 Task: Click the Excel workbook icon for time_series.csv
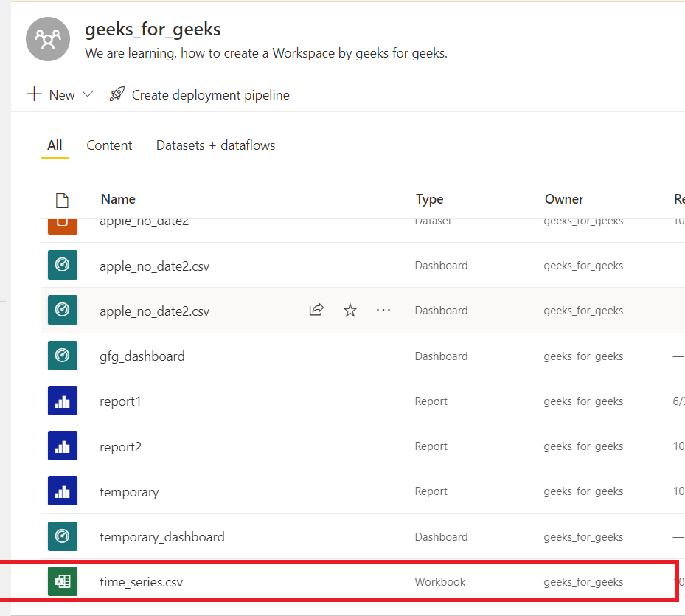click(63, 581)
